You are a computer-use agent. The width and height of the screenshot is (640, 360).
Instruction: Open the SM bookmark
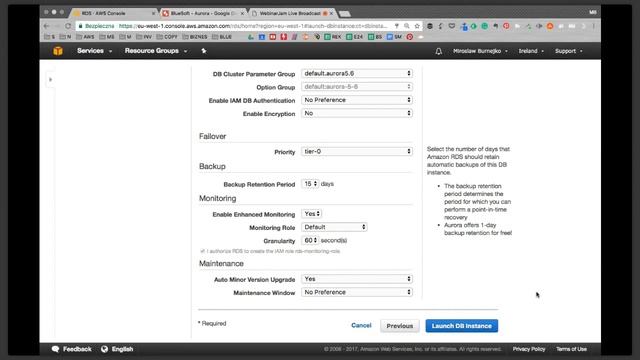click(x=394, y=37)
